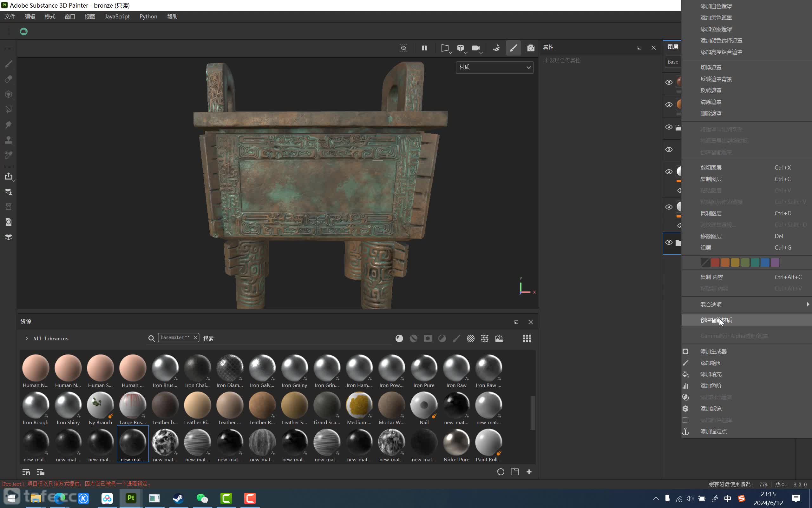812x508 pixels.
Task: Choose 添加锚定点 from context menu
Action: (746, 431)
